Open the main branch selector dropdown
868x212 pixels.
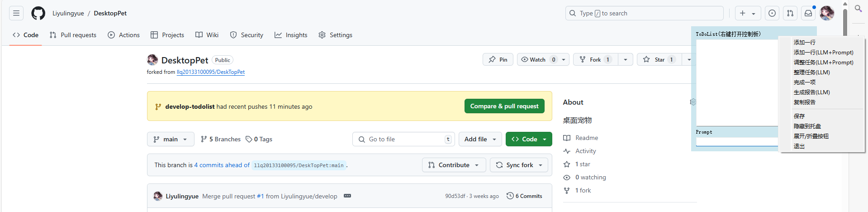tap(171, 139)
